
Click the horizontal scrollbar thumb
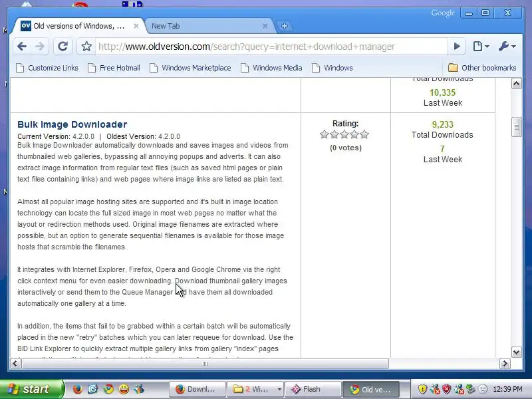click(x=205, y=363)
